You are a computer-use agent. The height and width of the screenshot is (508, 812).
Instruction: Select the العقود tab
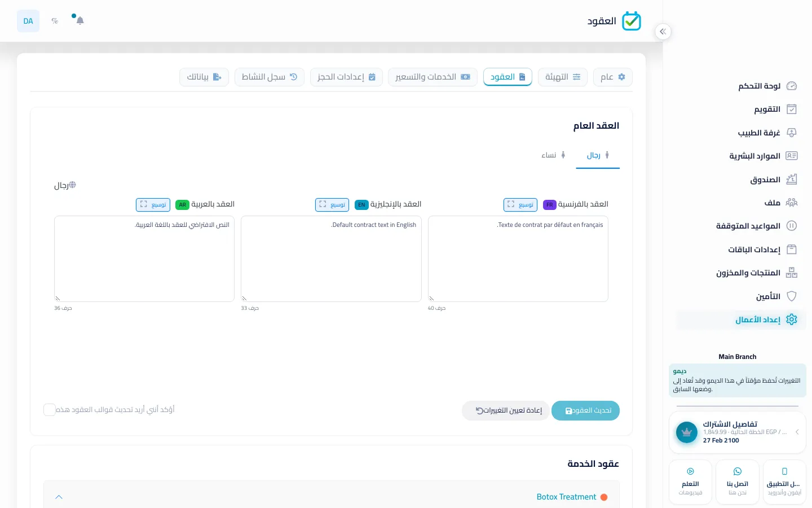point(507,77)
